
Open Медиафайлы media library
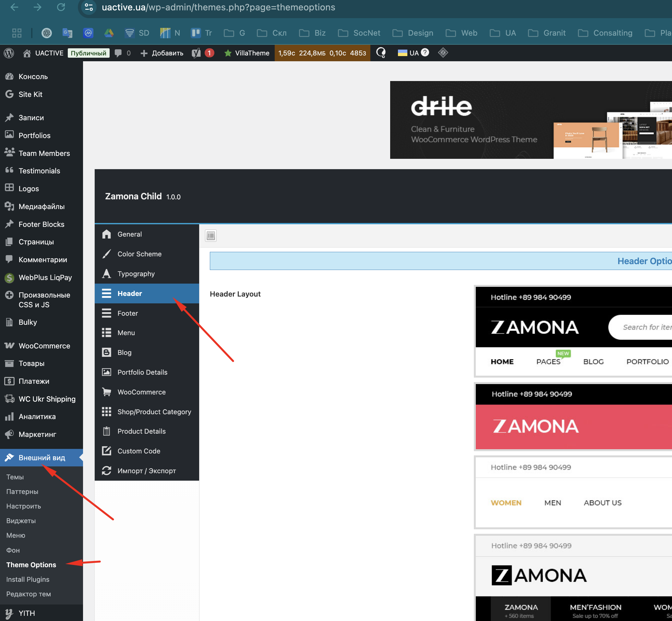[x=41, y=206]
